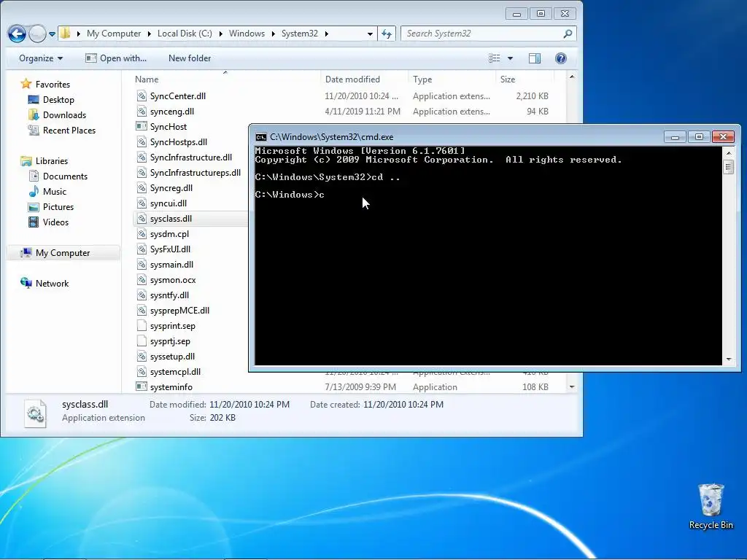
Task: Click the folder icon in address bar
Action: click(x=65, y=34)
